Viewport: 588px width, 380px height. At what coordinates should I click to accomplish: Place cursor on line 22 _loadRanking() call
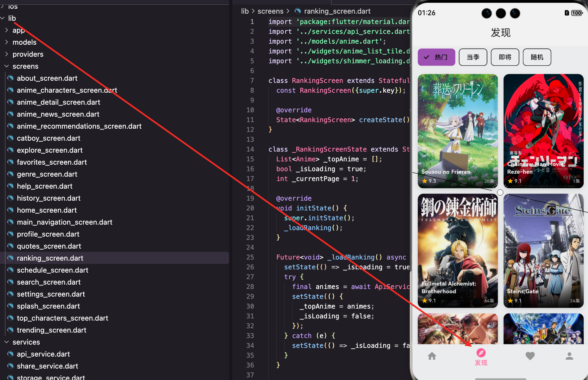313,228
